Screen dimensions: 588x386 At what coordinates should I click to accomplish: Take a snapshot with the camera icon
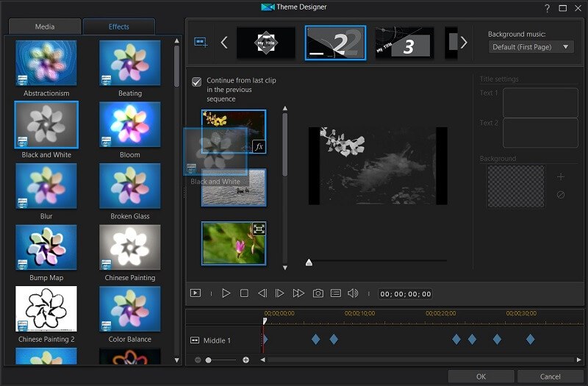[318, 293]
